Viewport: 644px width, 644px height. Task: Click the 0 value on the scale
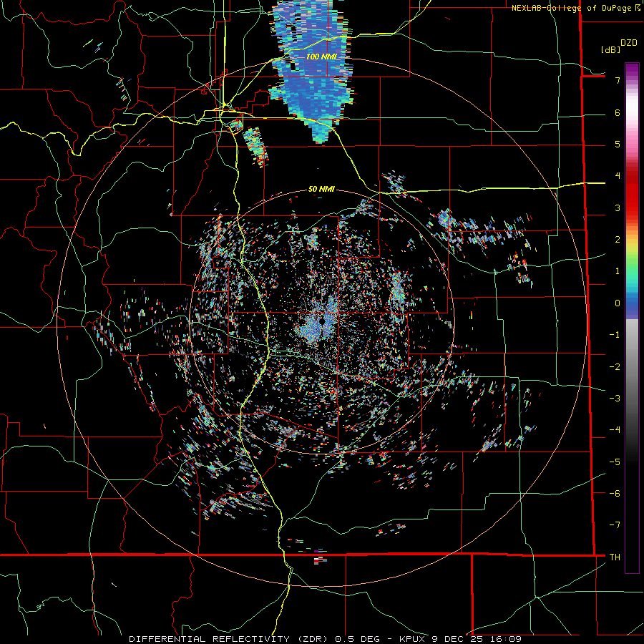[x=618, y=303]
